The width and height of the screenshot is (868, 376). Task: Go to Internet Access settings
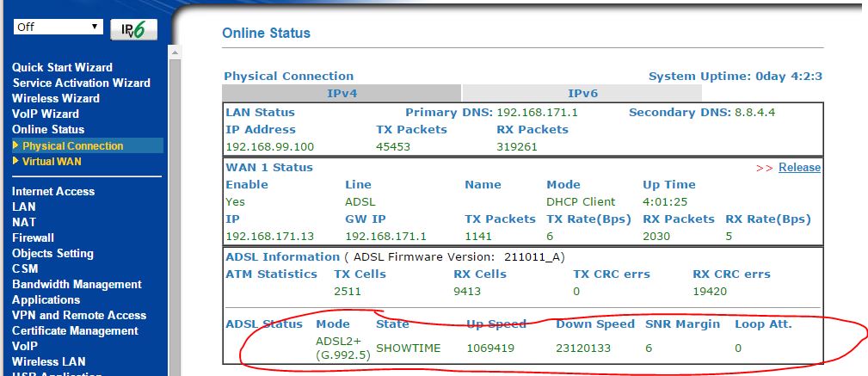(x=53, y=191)
